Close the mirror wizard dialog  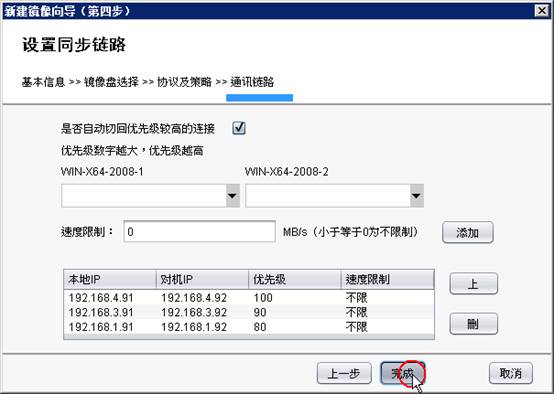(542, 11)
